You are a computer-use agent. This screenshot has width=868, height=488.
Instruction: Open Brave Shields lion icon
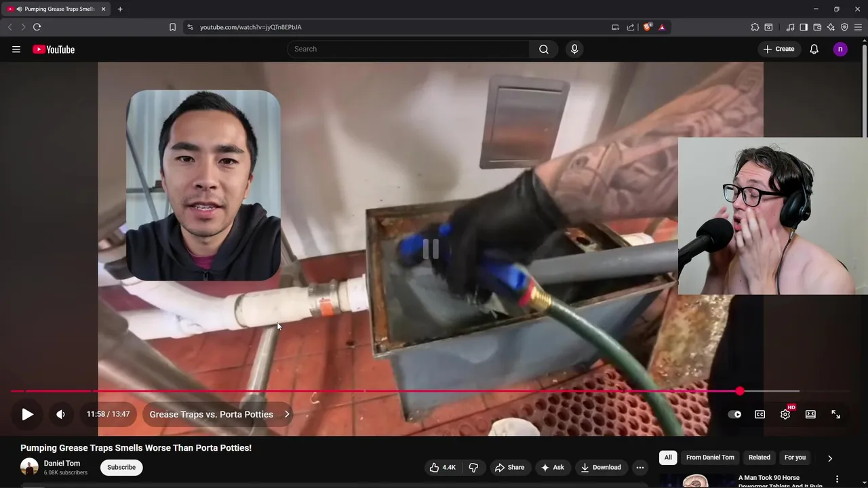click(x=647, y=27)
